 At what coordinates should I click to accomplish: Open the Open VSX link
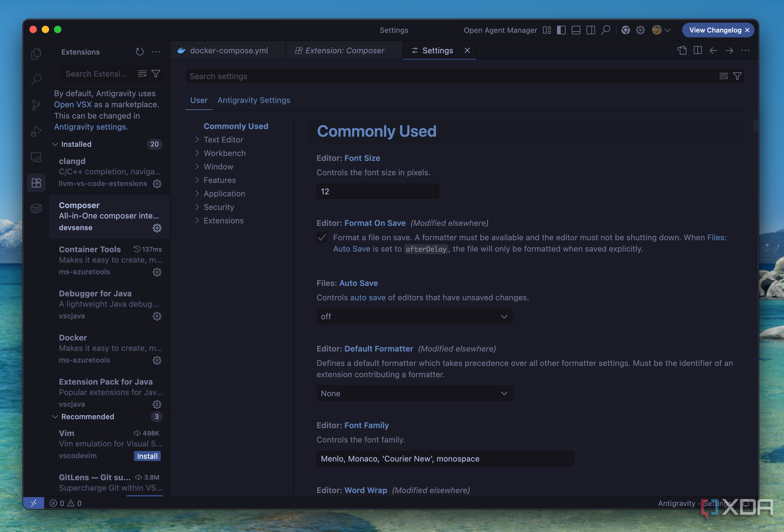73,104
